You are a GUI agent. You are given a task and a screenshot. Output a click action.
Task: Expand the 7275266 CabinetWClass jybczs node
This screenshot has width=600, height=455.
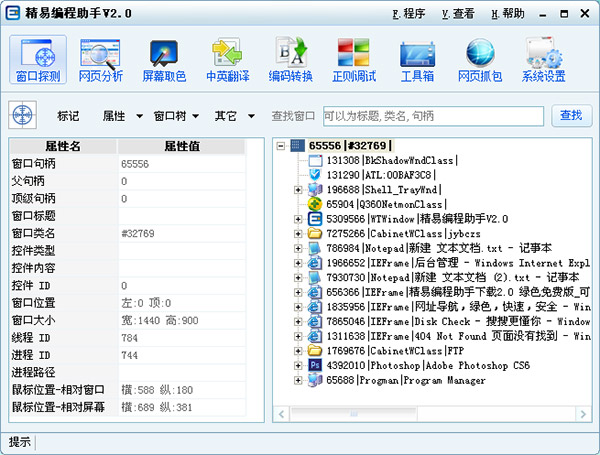point(298,233)
